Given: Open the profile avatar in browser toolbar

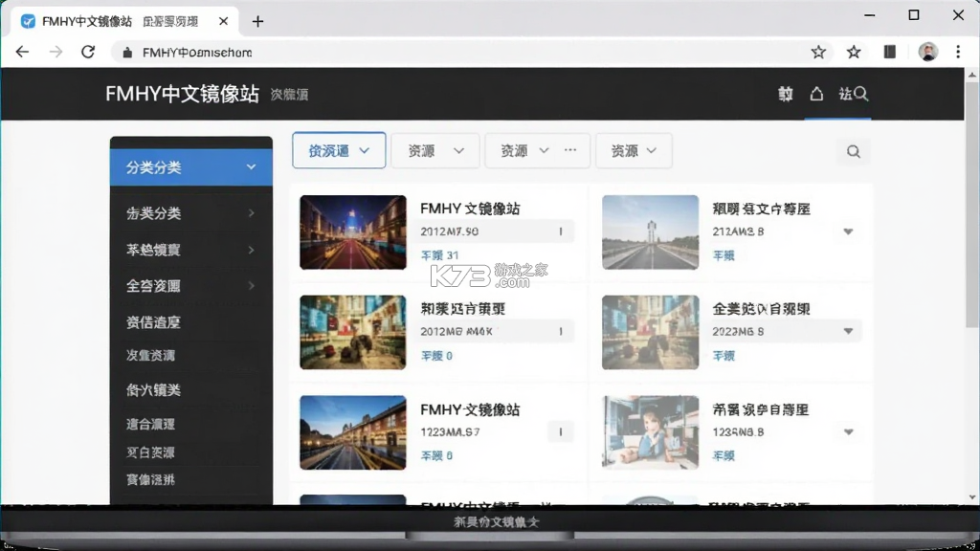Looking at the screenshot, I should [x=928, y=52].
